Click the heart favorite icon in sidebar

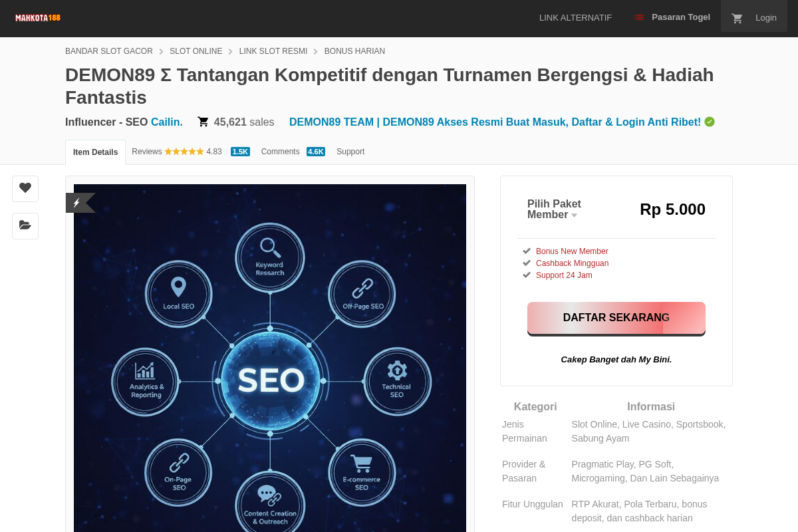[x=25, y=188]
